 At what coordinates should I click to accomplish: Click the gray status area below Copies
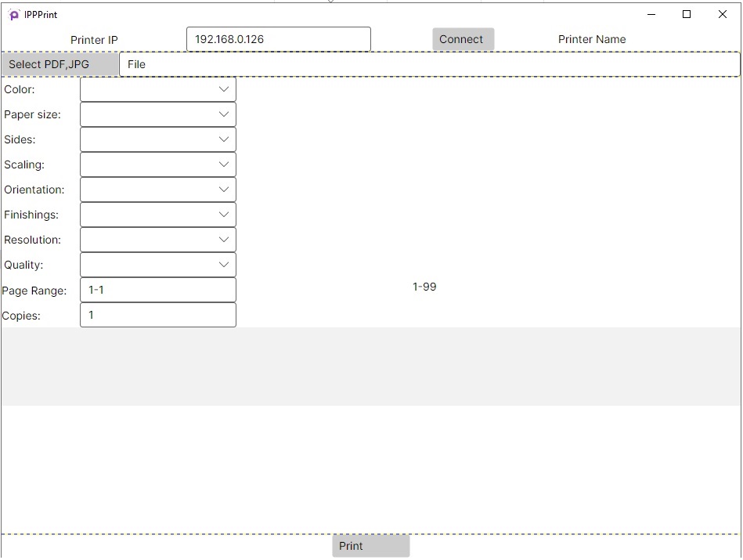(370, 367)
